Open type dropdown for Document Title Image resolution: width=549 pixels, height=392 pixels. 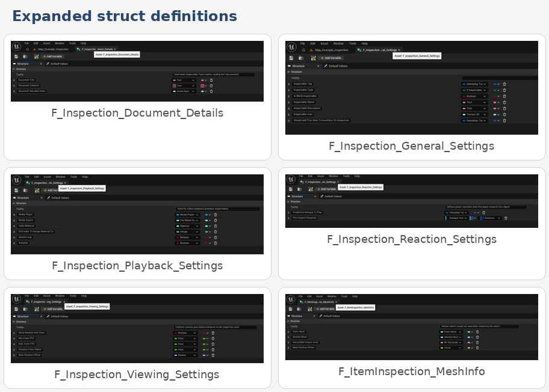click(184, 80)
